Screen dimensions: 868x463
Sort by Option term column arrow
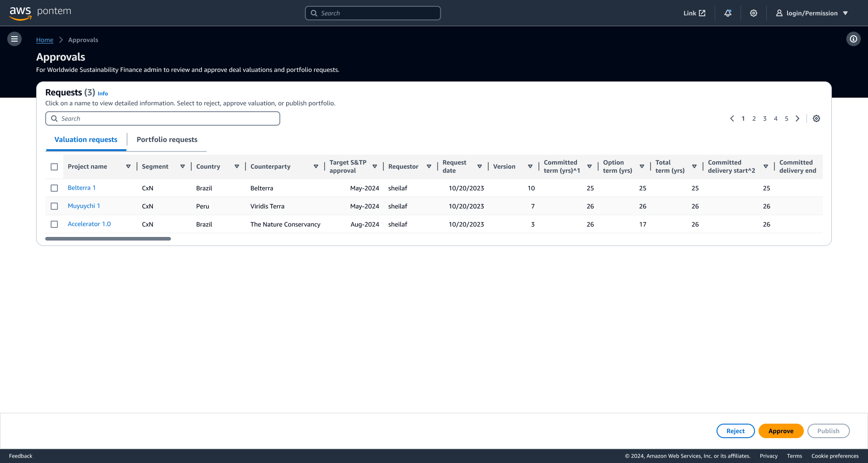click(x=642, y=166)
